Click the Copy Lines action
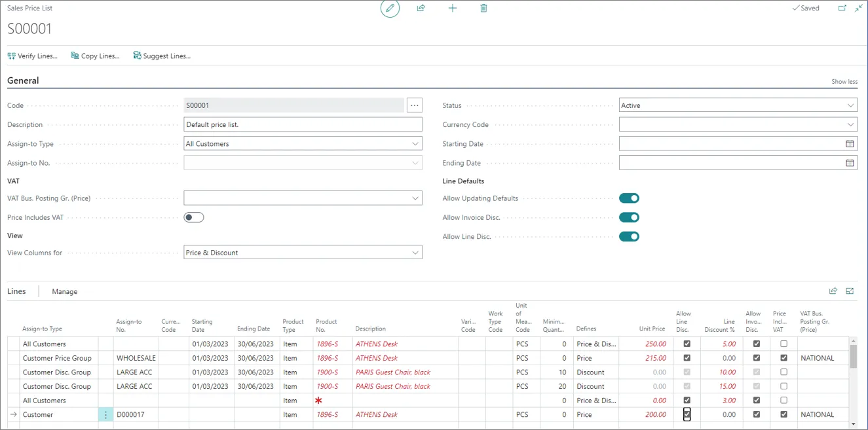Image resolution: width=868 pixels, height=430 pixels. coord(95,56)
